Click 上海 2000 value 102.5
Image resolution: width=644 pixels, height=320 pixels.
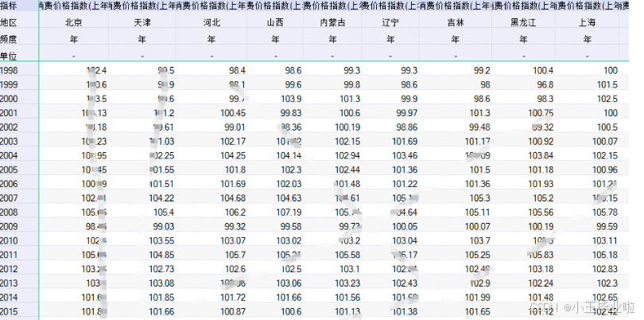(x=607, y=100)
